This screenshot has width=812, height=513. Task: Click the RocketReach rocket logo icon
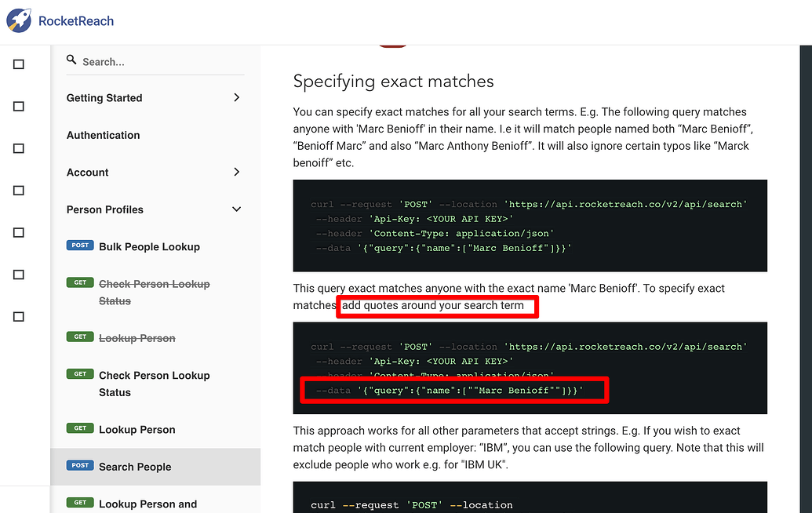pos(18,20)
